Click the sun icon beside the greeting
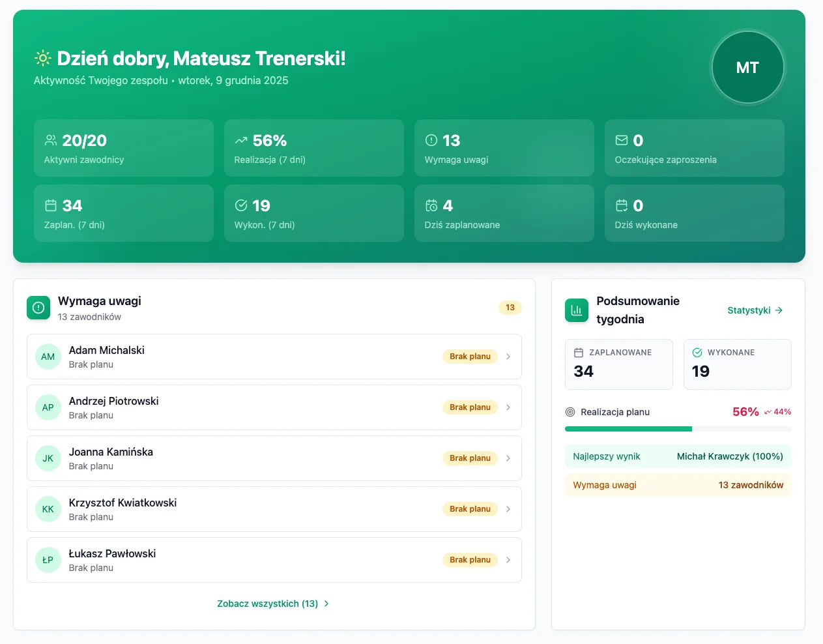 tap(42, 59)
